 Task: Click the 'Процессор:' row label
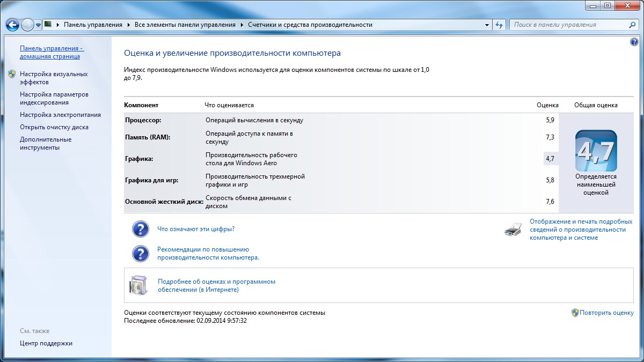[143, 120]
